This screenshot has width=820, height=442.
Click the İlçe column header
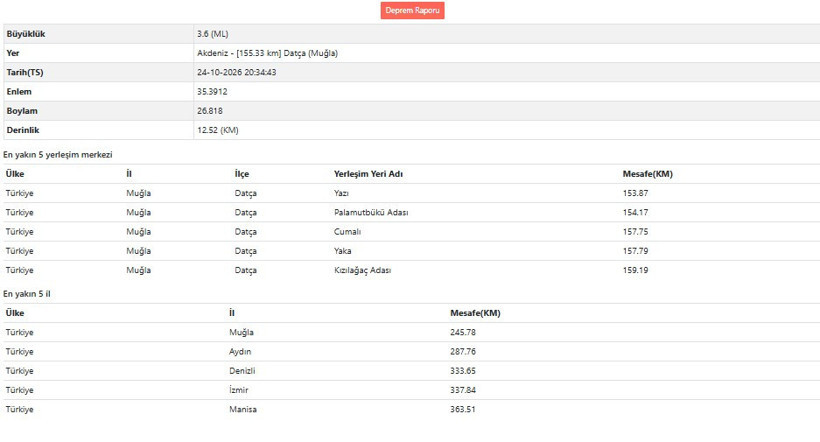[242, 174]
